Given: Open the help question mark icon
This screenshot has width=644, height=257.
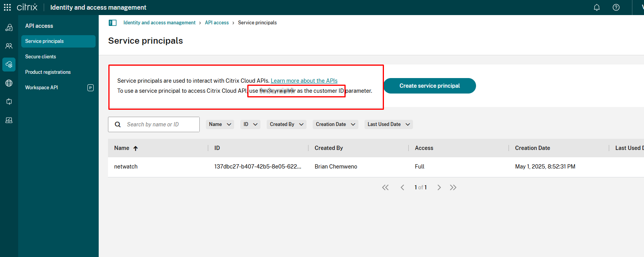Looking at the screenshot, I should point(616,7).
